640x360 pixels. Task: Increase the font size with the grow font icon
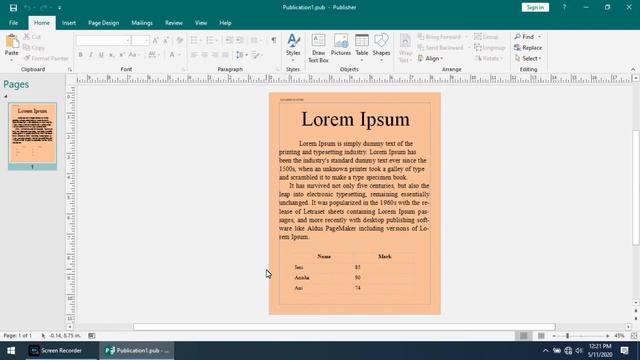(156, 40)
